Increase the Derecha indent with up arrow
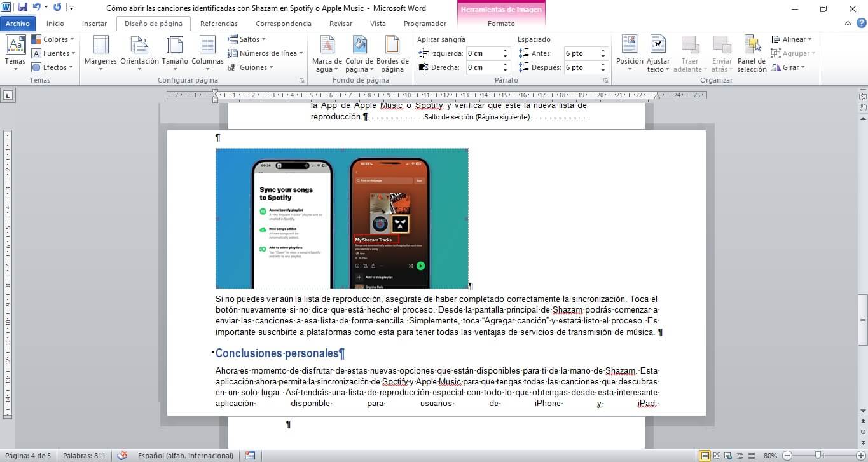 point(506,65)
